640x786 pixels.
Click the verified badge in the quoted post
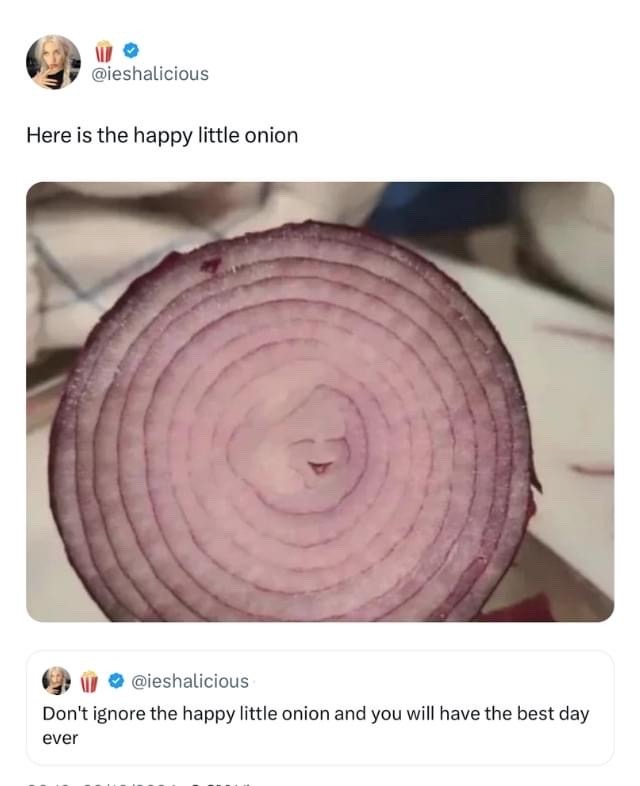point(116,681)
